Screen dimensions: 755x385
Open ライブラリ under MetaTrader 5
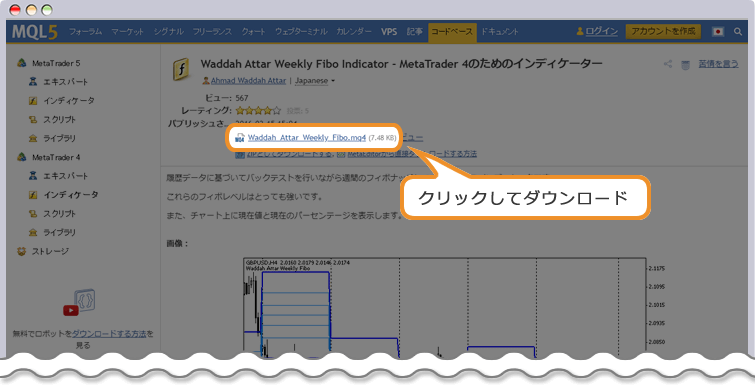tap(60, 138)
